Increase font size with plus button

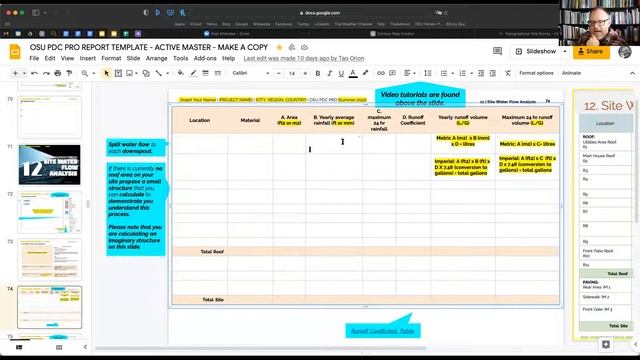point(305,73)
